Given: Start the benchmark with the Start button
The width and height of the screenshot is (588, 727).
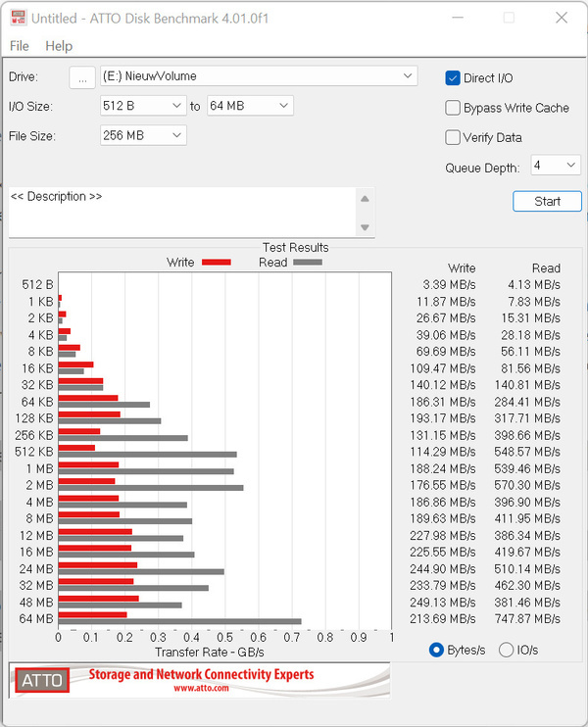Looking at the screenshot, I should (547, 201).
